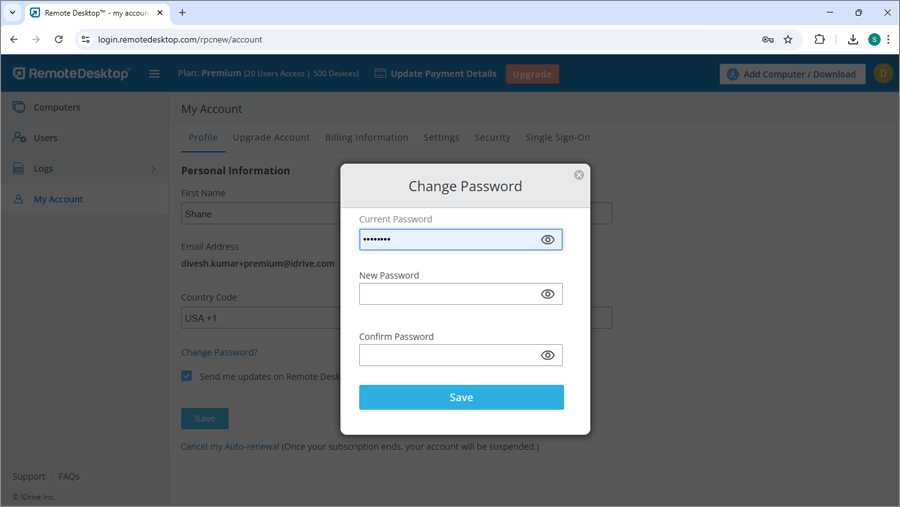Open Computers in the sidebar
The width and height of the screenshot is (900, 507).
click(x=57, y=107)
